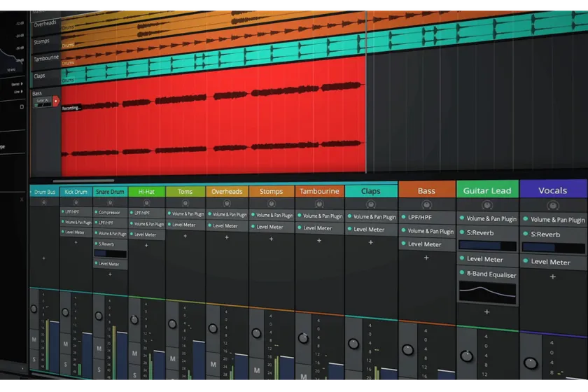Image resolution: width=588 pixels, height=392 pixels.
Task: Add a plugin with the plus on Vocals
Action: click(x=553, y=276)
